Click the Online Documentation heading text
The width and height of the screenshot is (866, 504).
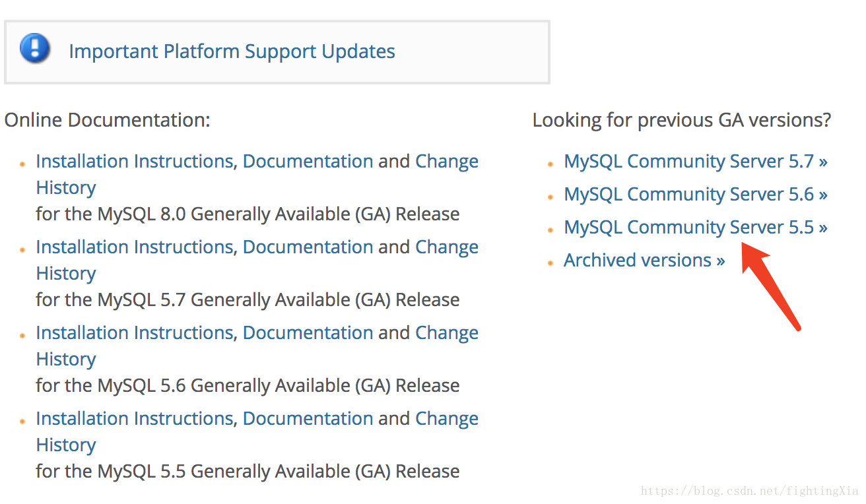click(107, 120)
